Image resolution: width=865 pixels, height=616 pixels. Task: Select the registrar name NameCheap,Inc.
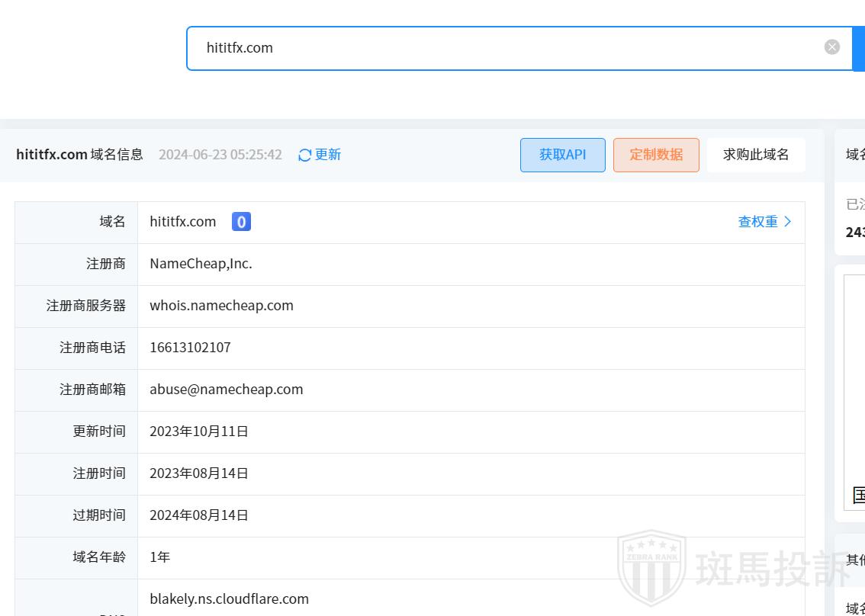point(201,264)
